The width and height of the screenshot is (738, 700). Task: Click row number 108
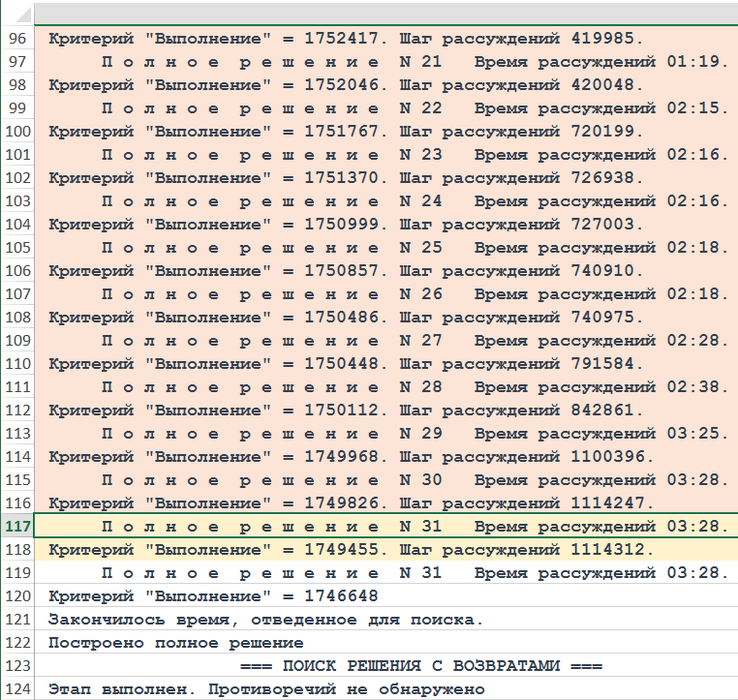coord(16,318)
